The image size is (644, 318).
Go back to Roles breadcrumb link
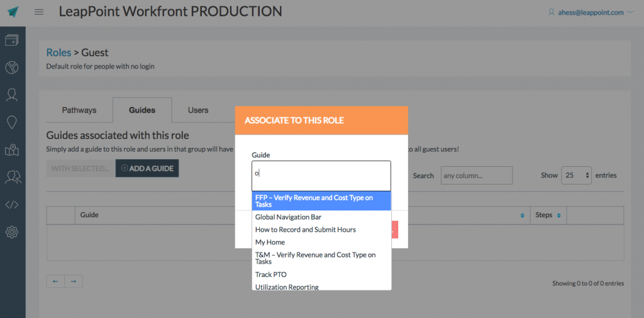pos(58,52)
